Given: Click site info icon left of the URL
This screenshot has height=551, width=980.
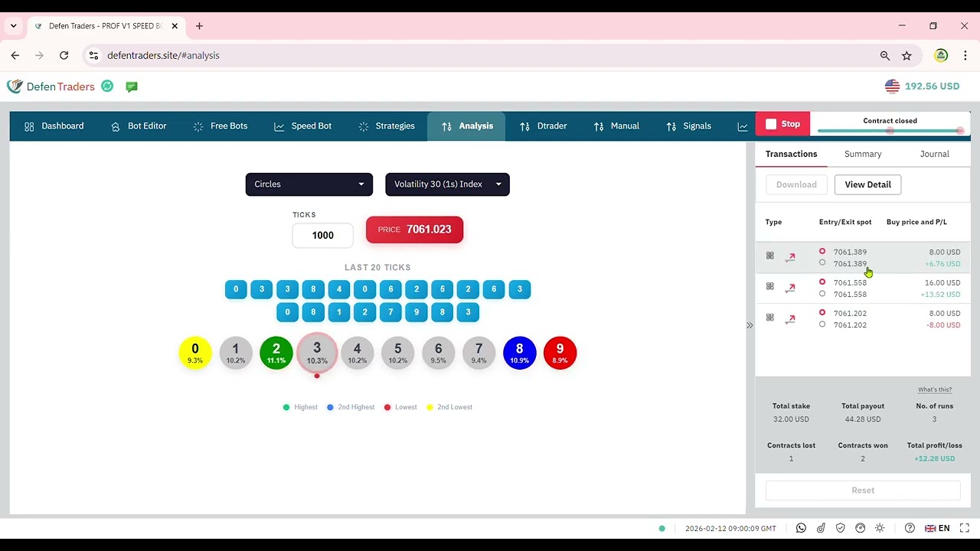Looking at the screenshot, I should 93,55.
